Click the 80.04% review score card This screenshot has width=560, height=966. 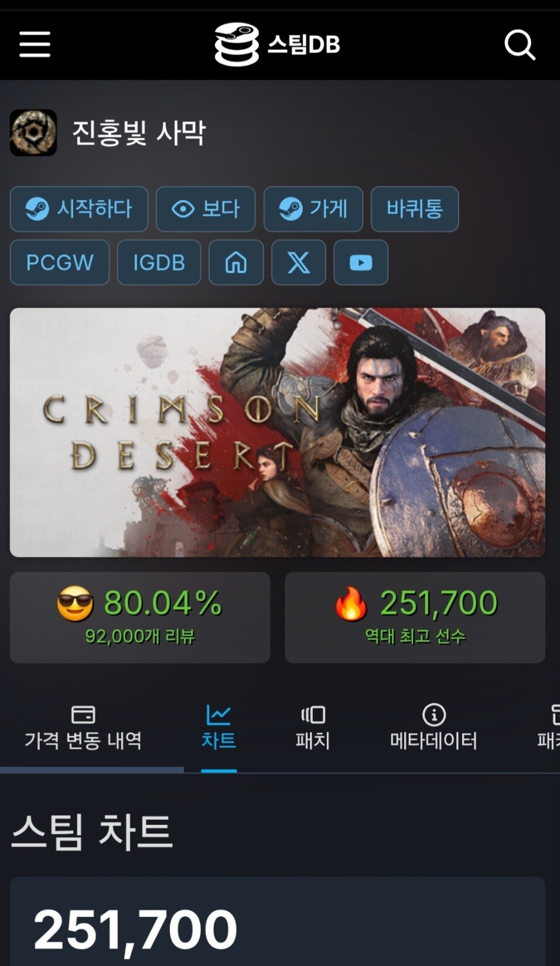pos(140,618)
